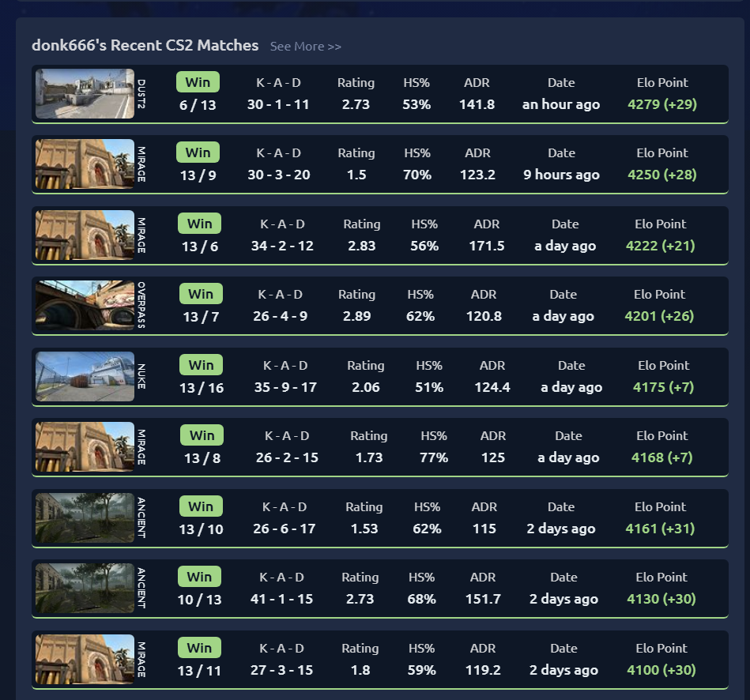Select the headshot percentage 77%
The height and width of the screenshot is (700, 750).
(434, 457)
